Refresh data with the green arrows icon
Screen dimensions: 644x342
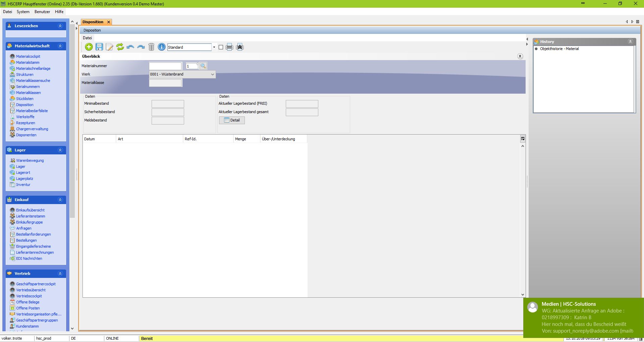coord(120,47)
